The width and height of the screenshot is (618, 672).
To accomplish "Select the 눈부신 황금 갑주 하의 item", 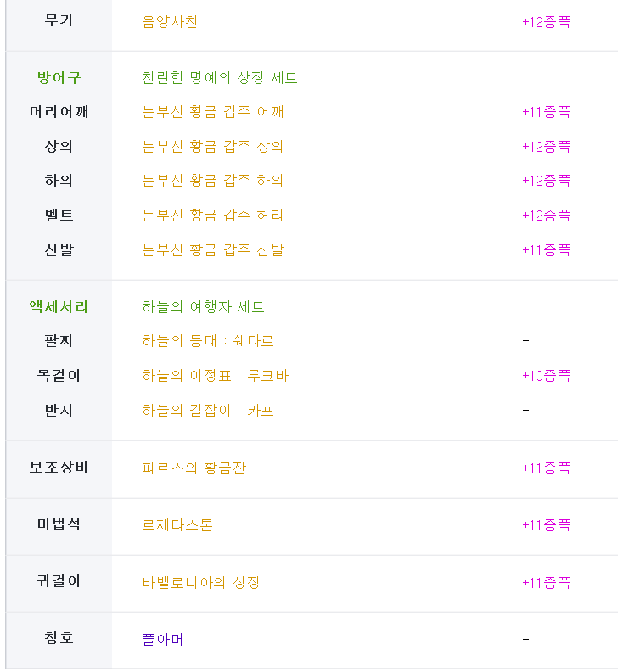I will tap(213, 181).
